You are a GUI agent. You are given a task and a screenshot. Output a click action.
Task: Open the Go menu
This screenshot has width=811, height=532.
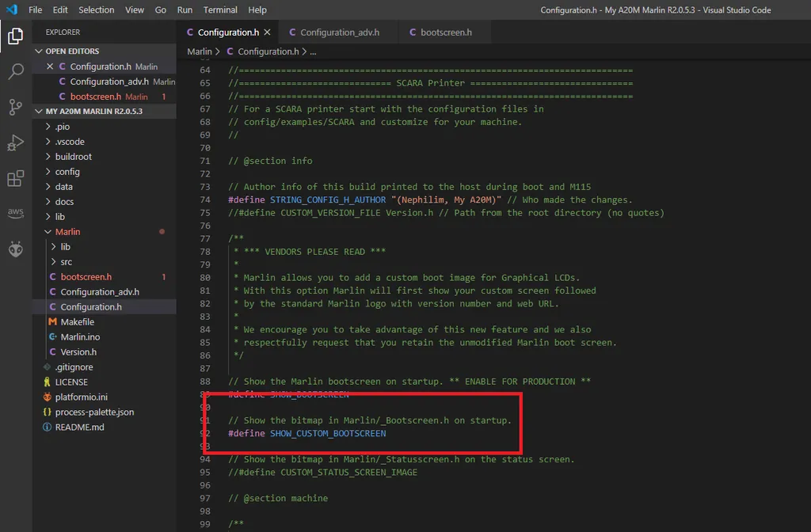160,9
